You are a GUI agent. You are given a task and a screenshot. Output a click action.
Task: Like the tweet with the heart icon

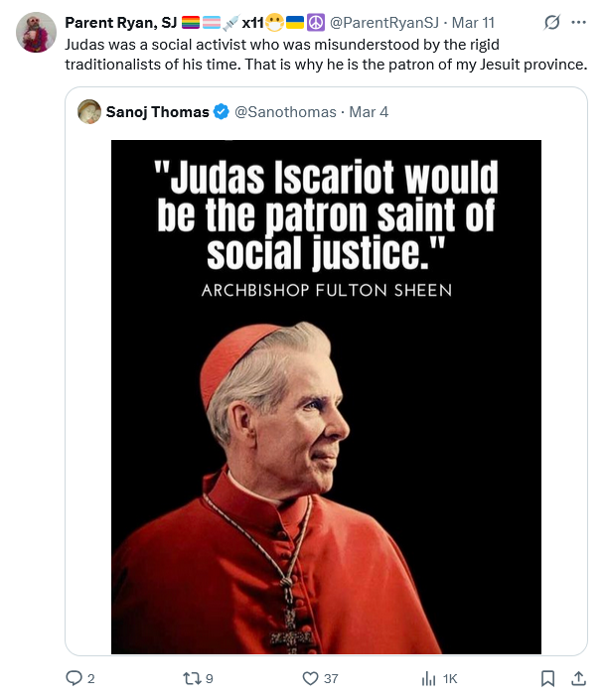pos(309,679)
